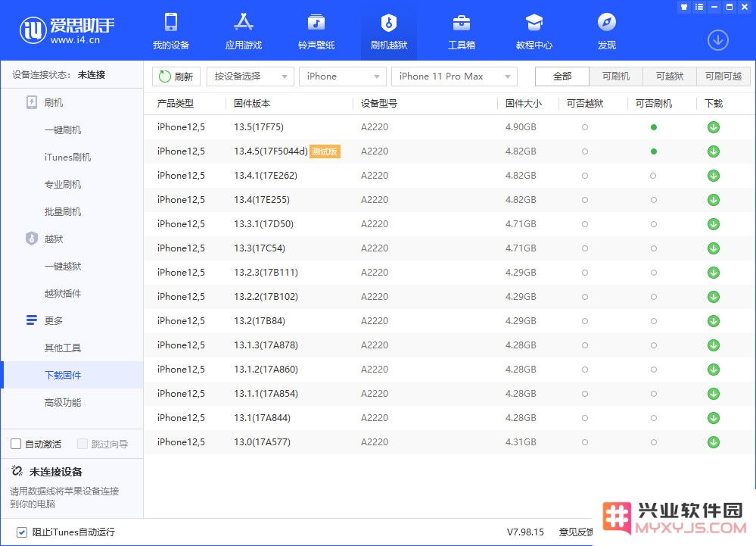This screenshot has width=756, height=546.
Task: Open the iPhone device type dropdown
Action: coord(342,76)
